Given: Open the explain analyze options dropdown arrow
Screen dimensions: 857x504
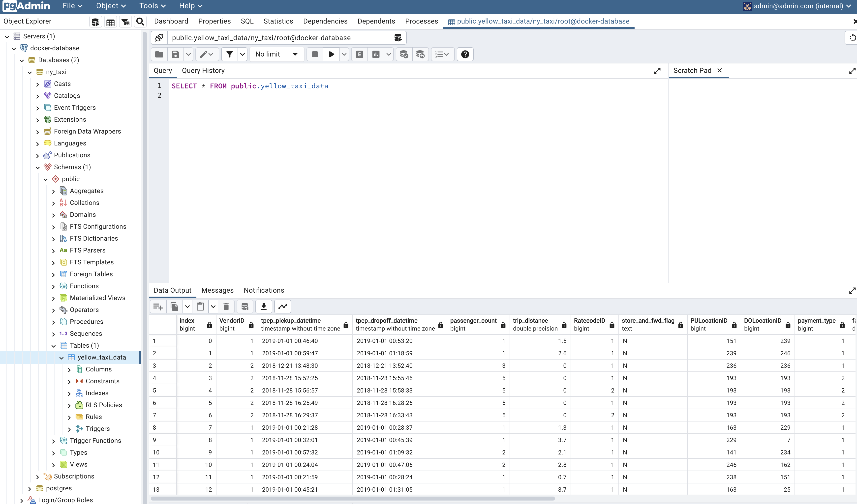Looking at the screenshot, I should [389, 54].
